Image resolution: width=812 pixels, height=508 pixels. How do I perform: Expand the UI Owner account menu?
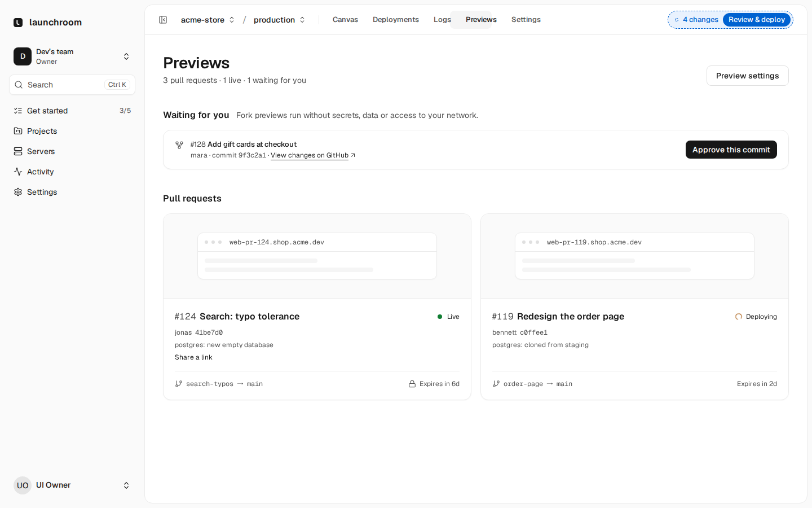(72, 485)
